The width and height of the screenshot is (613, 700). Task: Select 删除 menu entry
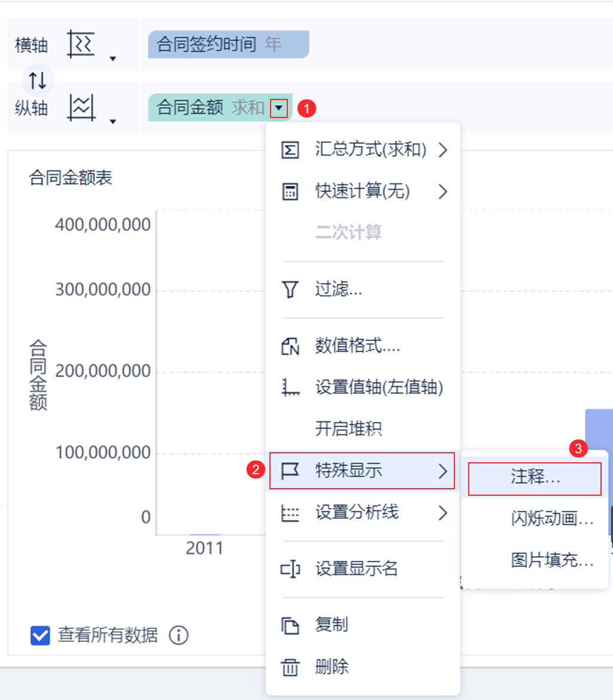(363, 667)
